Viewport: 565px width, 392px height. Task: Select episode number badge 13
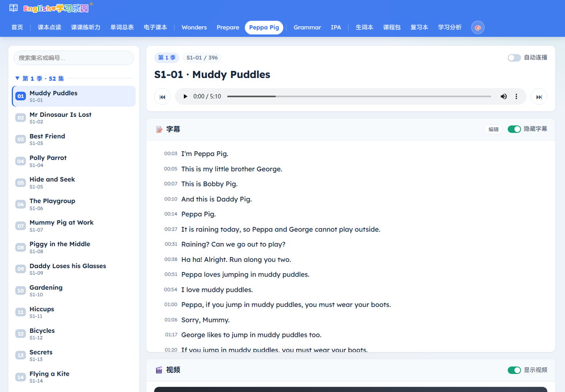(x=21, y=355)
